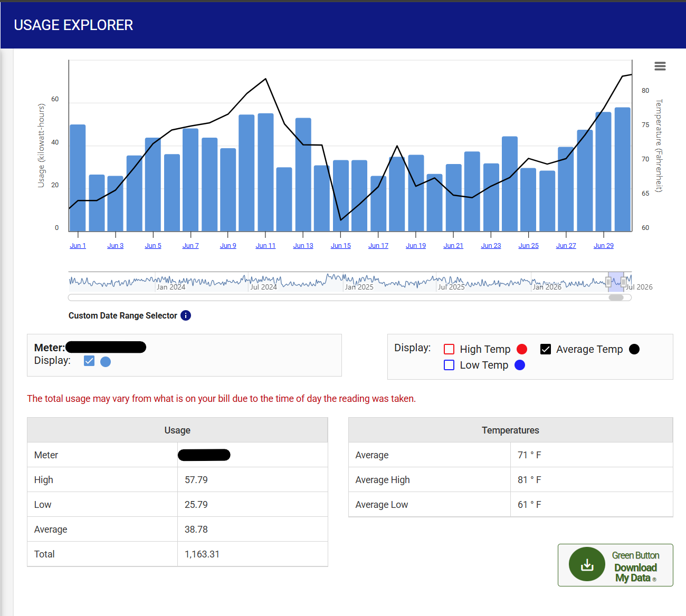Open the Jun 29 date link

tap(604, 246)
